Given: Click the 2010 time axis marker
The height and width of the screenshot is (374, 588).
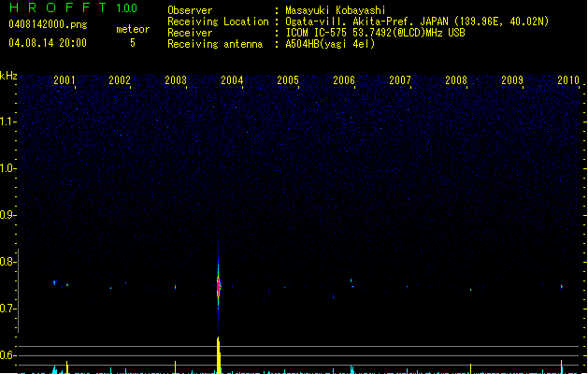Looking at the screenshot, I should click(568, 79).
